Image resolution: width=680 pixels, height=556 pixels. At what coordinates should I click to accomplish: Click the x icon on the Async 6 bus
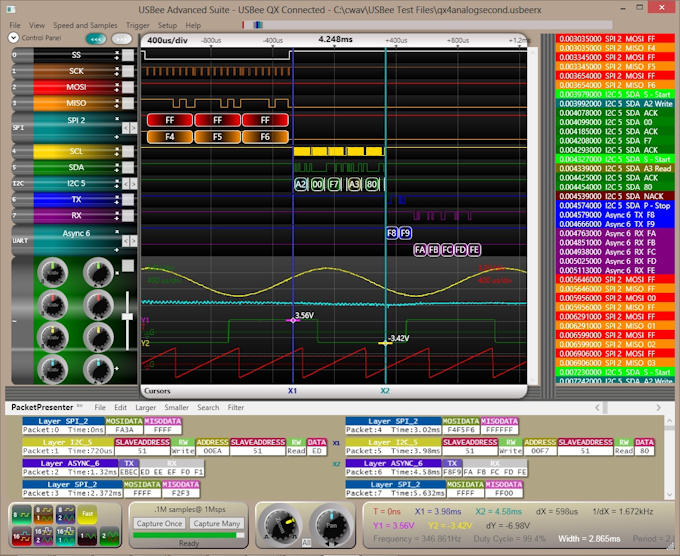click(116, 232)
